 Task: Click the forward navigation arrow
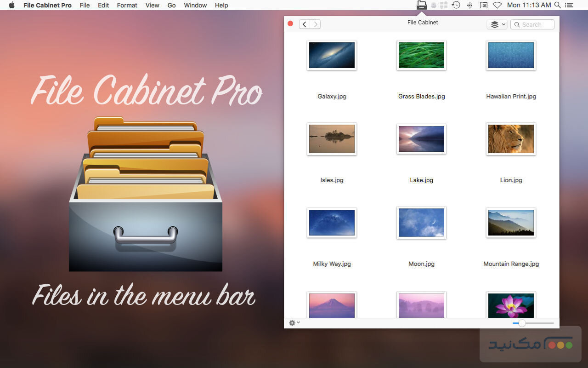[x=316, y=24]
